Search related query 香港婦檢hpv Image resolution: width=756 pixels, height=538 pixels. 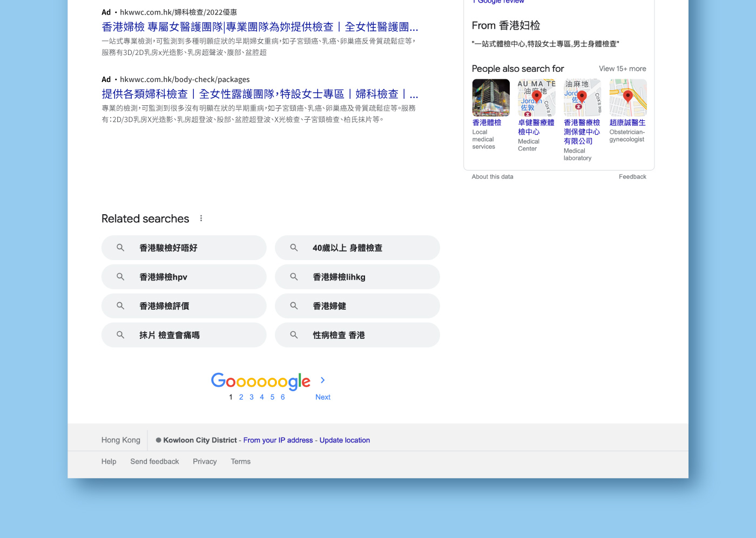(x=184, y=277)
